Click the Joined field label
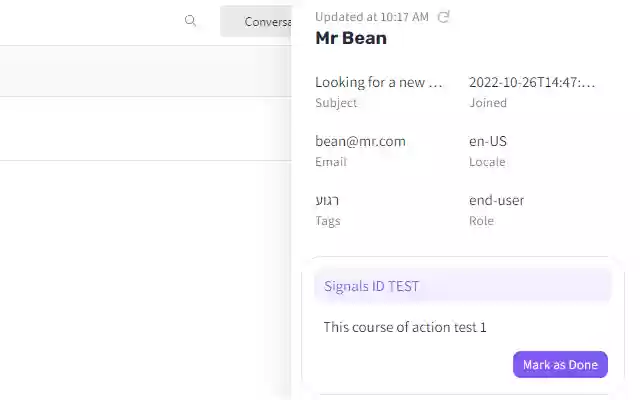Viewport: 640px width, 400px height. (488, 103)
